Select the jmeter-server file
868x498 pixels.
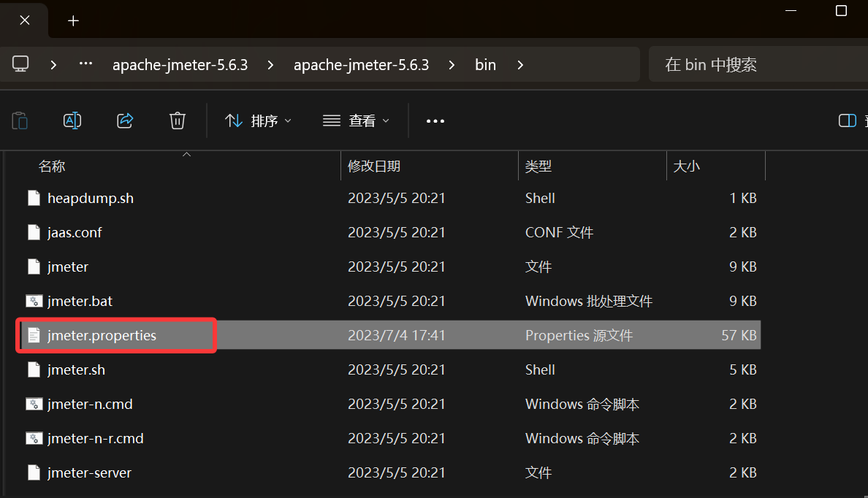(x=89, y=472)
